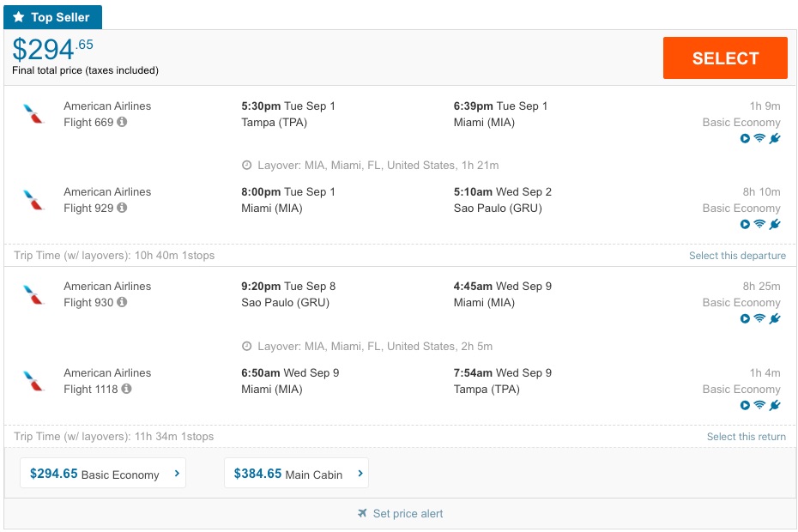This screenshot has width=798, height=532.
Task: Click the $294.65 final total price
Action: point(53,50)
